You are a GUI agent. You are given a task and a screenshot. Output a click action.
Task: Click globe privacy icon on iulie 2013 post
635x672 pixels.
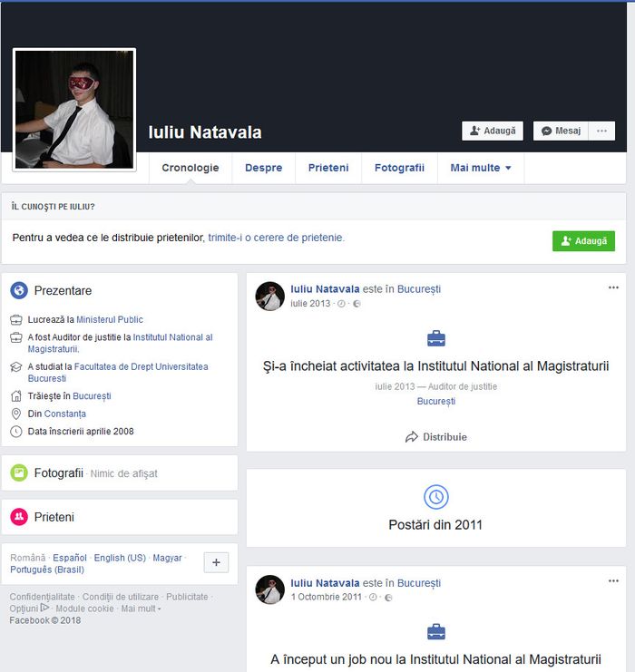tap(357, 304)
